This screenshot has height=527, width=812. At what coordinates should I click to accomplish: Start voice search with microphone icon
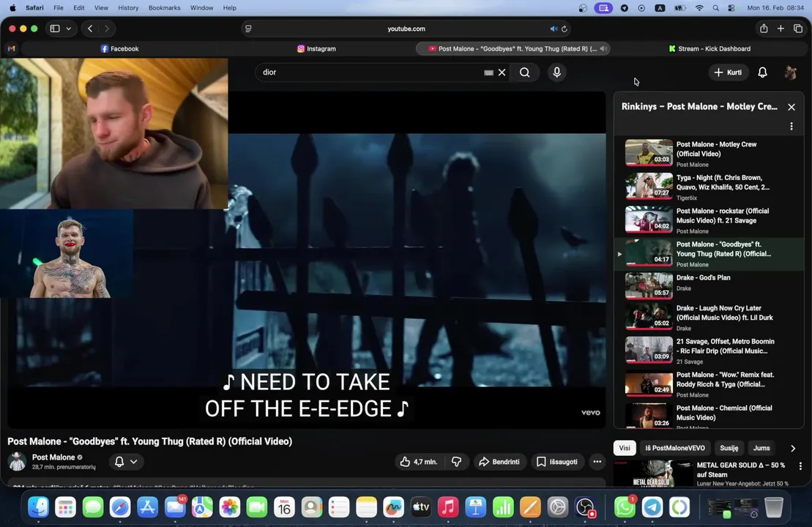tap(556, 72)
